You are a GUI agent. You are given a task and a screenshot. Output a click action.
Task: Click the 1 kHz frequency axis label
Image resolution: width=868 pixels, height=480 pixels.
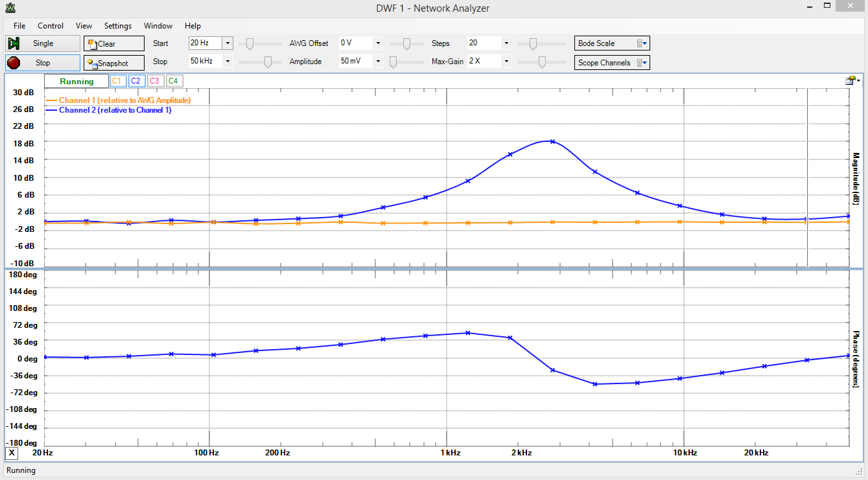tap(451, 452)
